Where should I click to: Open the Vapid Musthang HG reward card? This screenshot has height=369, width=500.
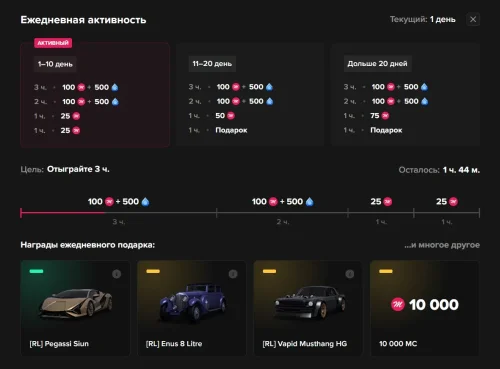pos(308,308)
